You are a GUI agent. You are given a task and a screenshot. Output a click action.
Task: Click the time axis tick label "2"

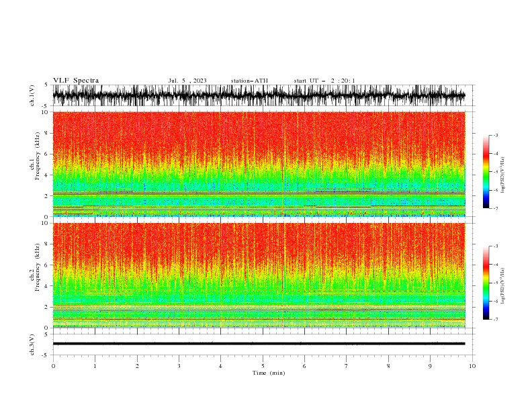137,366
